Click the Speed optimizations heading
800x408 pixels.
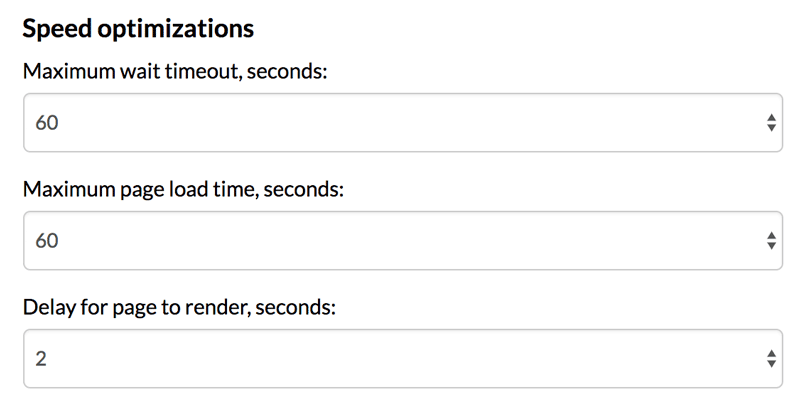[138, 29]
